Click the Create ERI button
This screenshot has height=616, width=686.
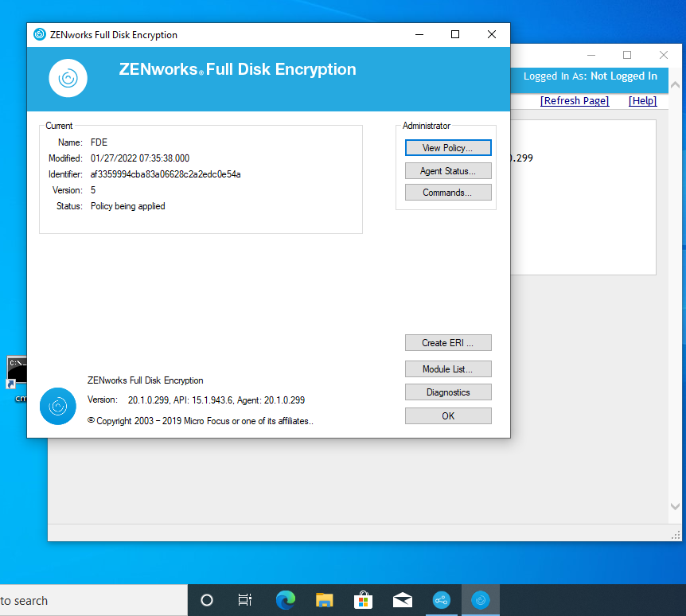coord(448,342)
